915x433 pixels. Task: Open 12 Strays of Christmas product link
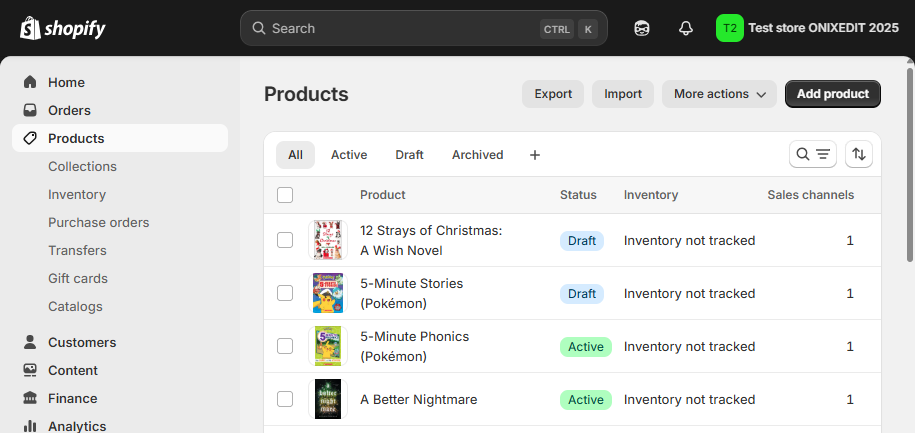(x=431, y=240)
